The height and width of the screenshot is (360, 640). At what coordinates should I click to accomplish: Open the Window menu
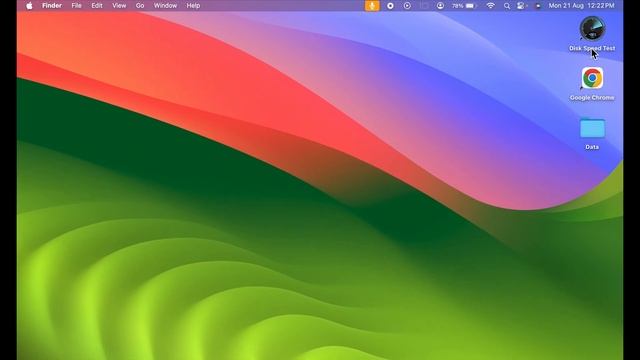[x=165, y=6]
